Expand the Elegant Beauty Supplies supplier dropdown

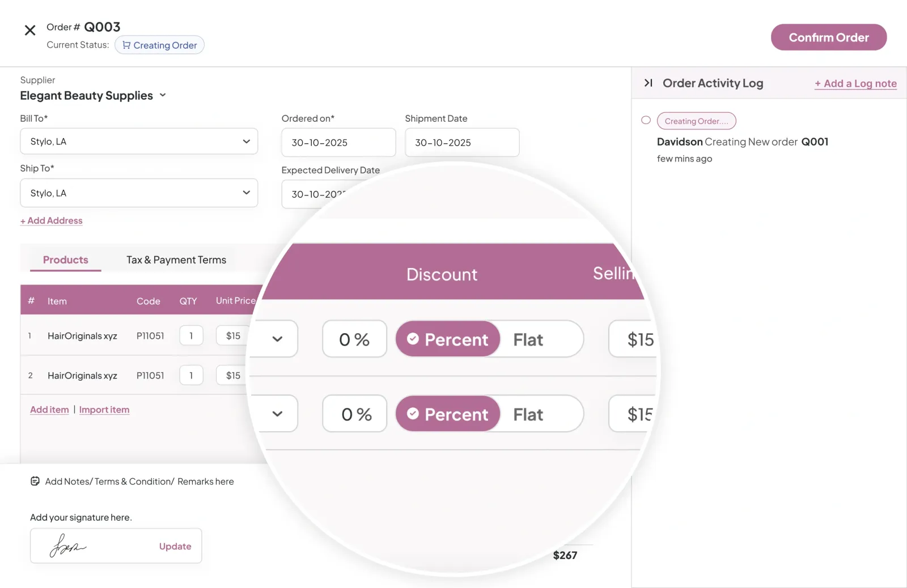pos(163,95)
